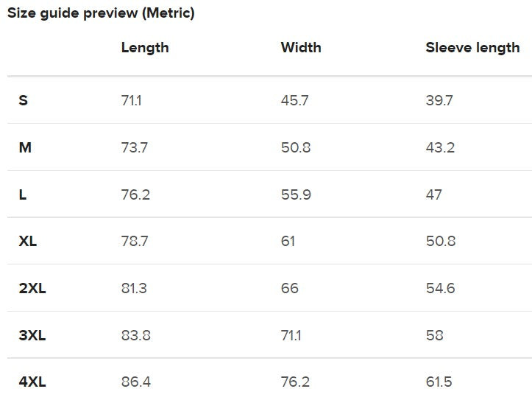This screenshot has height=400, width=532.
Task: Click the 47 sleeve length value
Action: click(434, 194)
